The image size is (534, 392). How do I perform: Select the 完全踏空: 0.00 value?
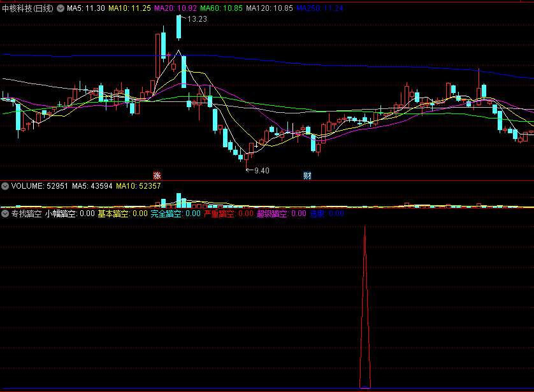click(175, 214)
